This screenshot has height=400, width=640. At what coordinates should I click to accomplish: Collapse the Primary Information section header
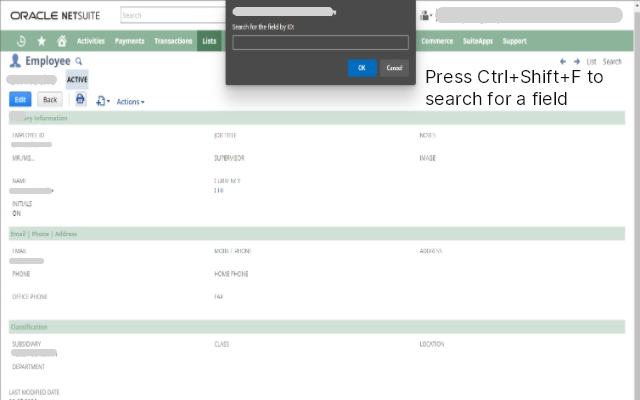(317, 118)
